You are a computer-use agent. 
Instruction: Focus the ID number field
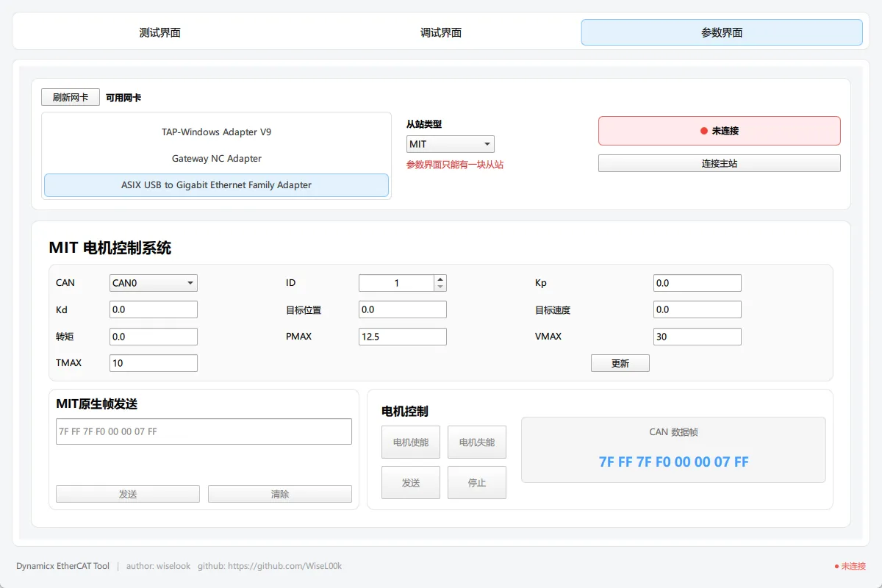[x=397, y=283]
